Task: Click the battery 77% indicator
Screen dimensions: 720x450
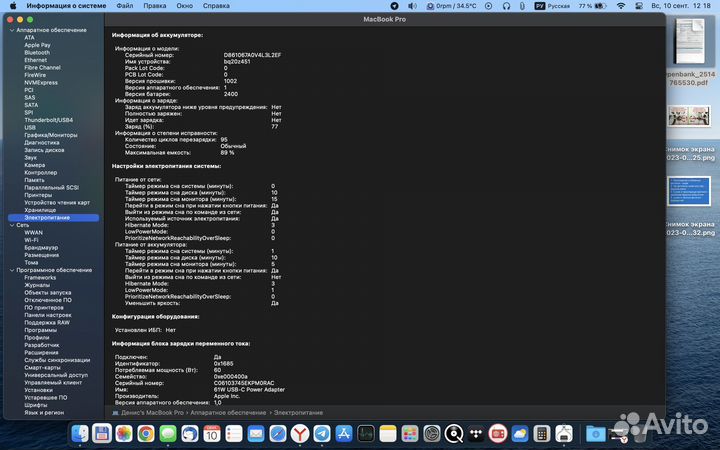Action: coord(593,6)
